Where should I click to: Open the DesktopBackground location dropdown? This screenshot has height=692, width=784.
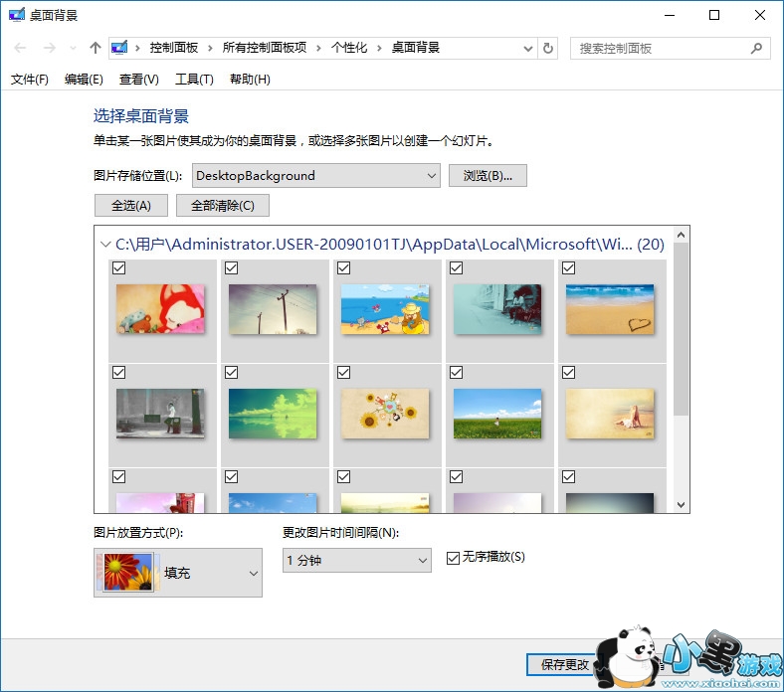pyautogui.click(x=316, y=176)
